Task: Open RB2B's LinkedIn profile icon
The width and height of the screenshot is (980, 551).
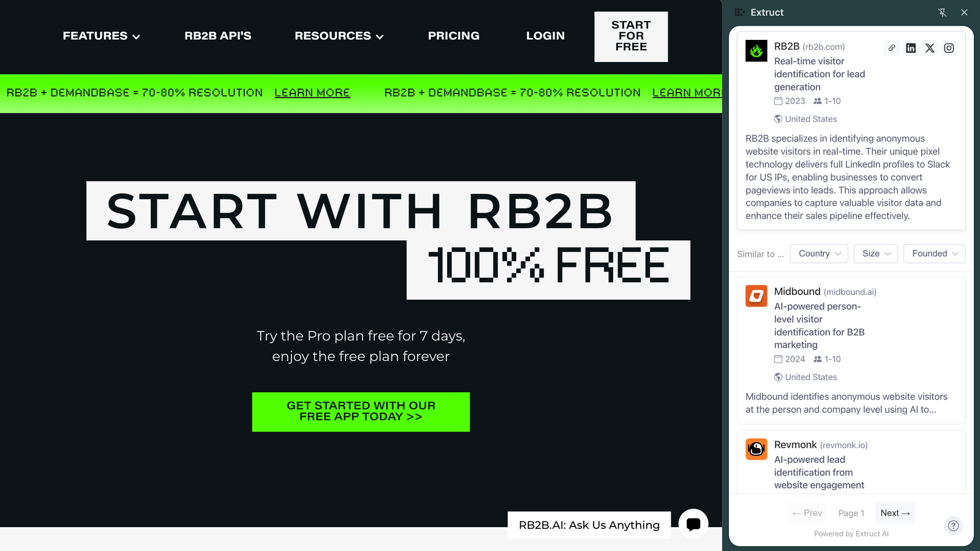Action: coord(911,48)
